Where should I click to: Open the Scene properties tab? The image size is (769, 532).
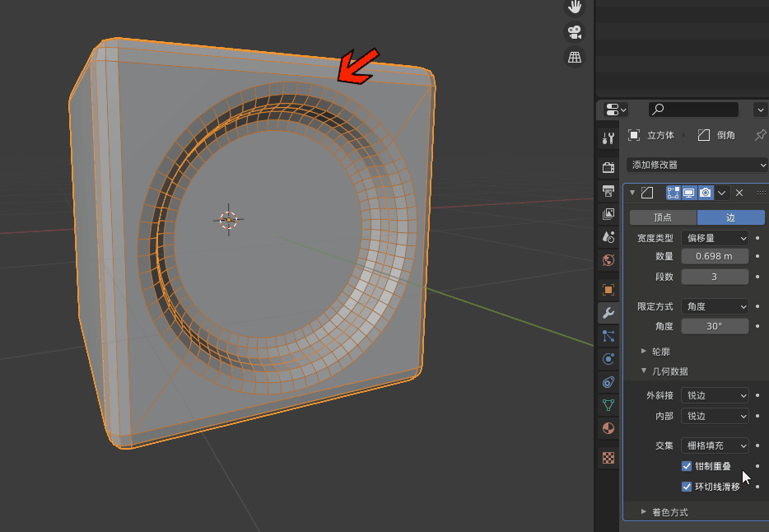[x=608, y=237]
